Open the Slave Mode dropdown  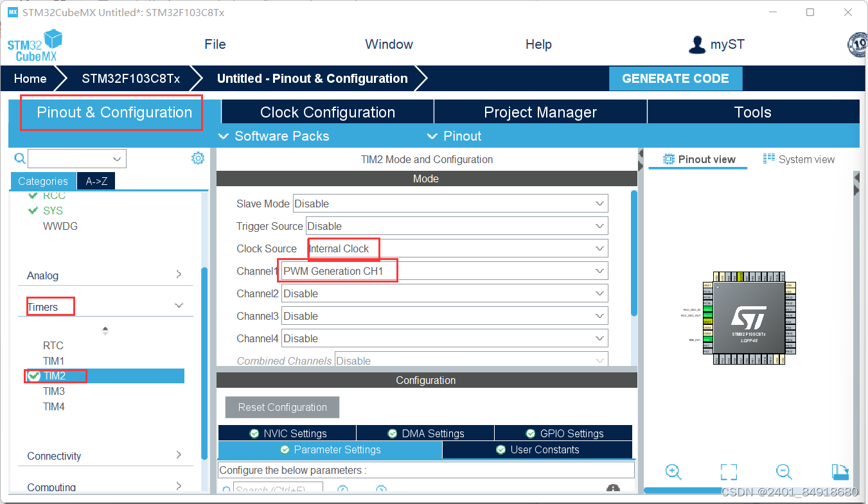tap(450, 204)
